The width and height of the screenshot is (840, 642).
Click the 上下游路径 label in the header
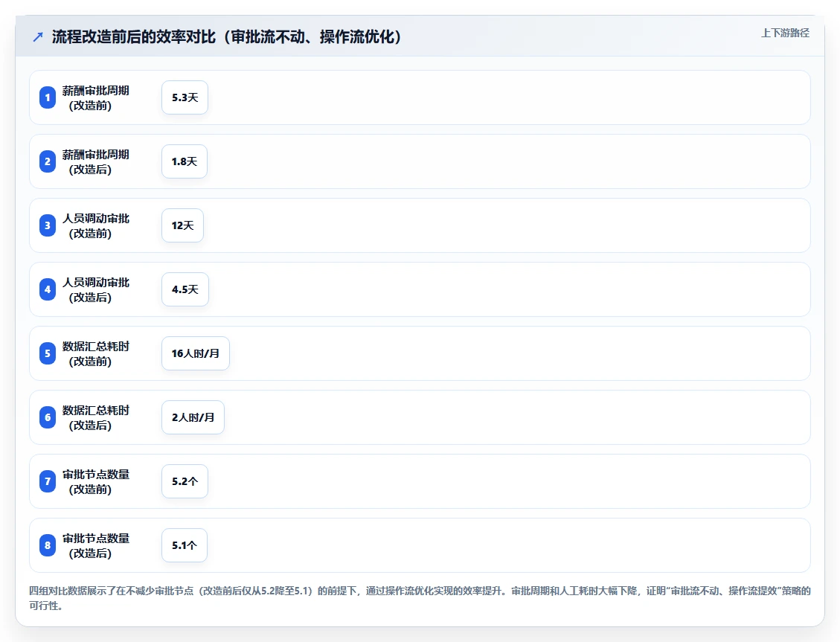pyautogui.click(x=785, y=33)
